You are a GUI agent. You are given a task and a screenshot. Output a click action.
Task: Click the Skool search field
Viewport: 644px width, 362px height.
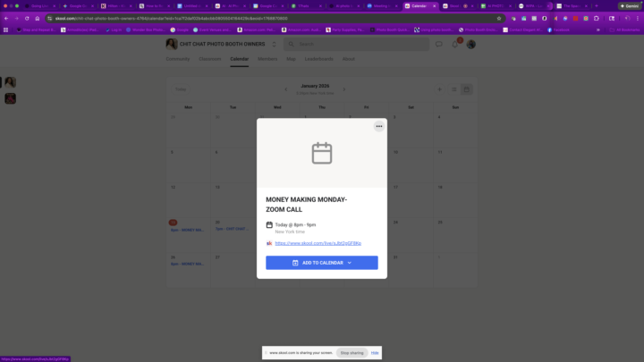coord(356,44)
